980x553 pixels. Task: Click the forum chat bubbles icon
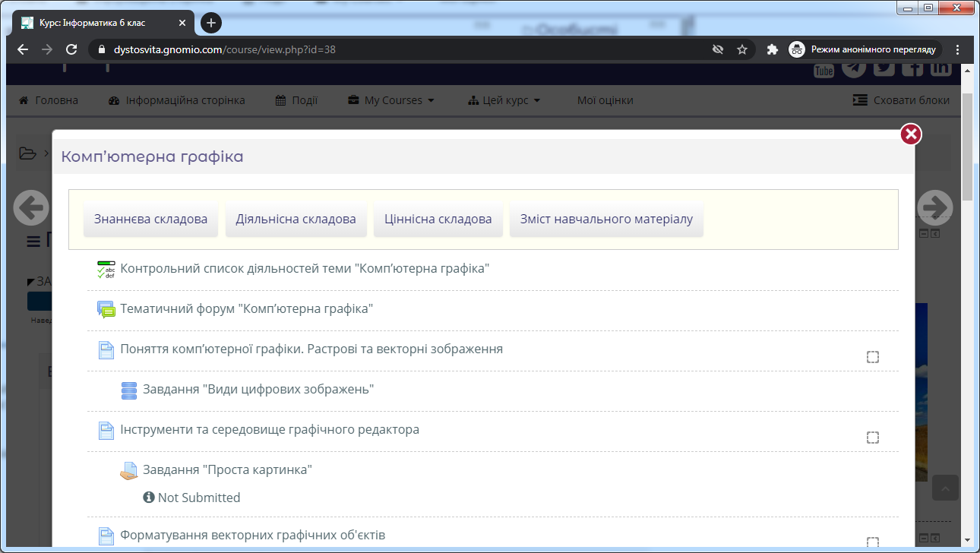[x=106, y=310]
